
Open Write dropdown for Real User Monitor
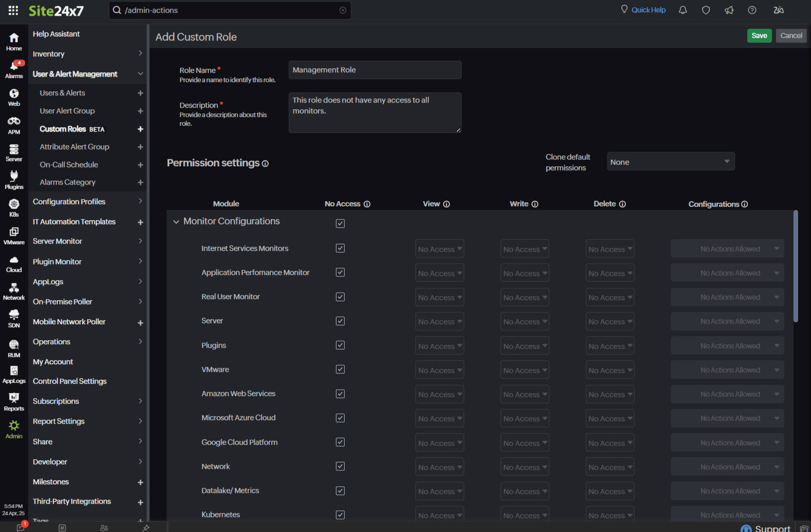pos(525,298)
